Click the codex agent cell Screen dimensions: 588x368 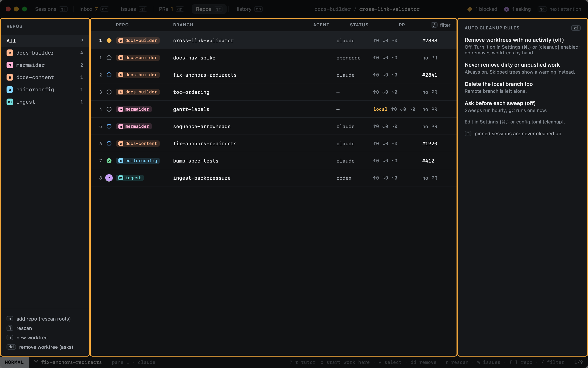tap(344, 178)
